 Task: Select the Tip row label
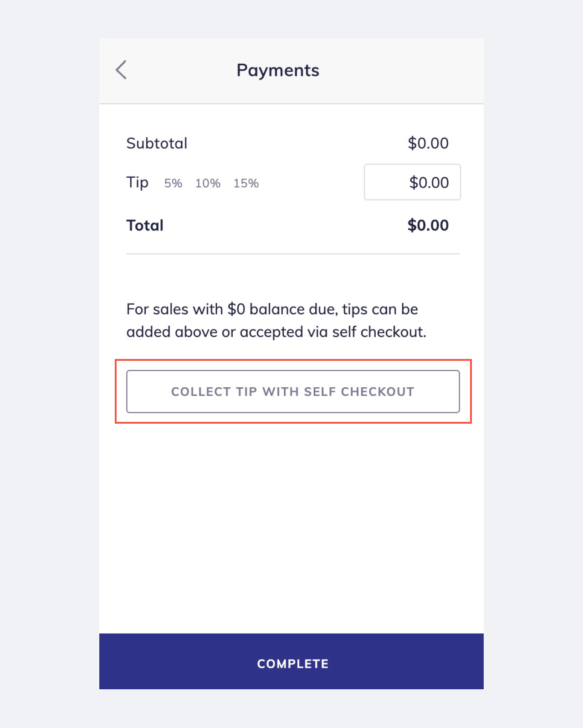[138, 182]
